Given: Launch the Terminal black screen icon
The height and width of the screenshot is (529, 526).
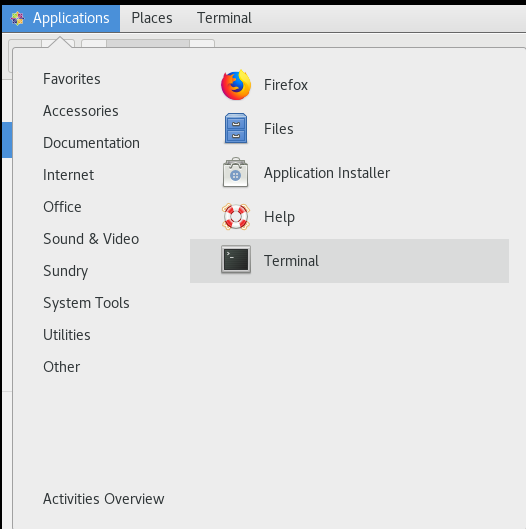Looking at the screenshot, I should [236, 259].
